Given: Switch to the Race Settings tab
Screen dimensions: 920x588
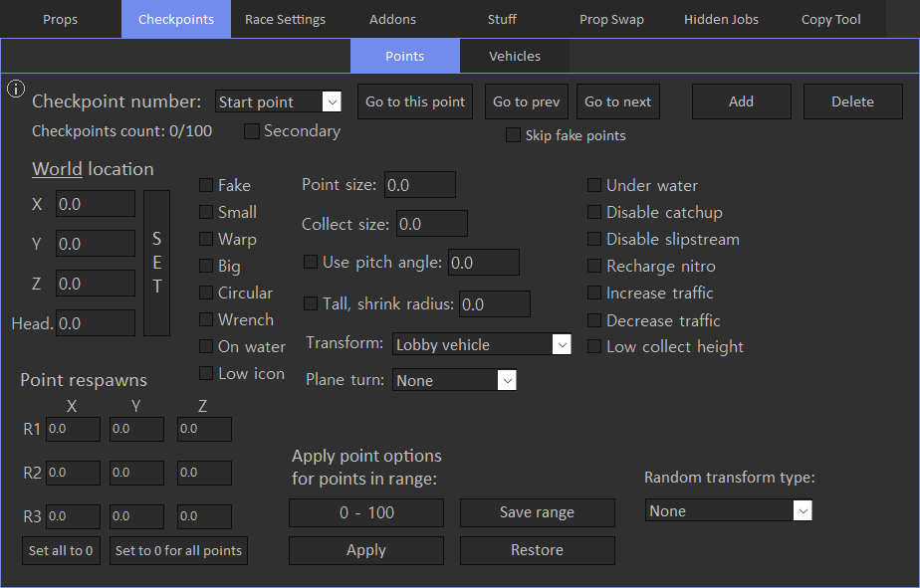Looking at the screenshot, I should [285, 19].
